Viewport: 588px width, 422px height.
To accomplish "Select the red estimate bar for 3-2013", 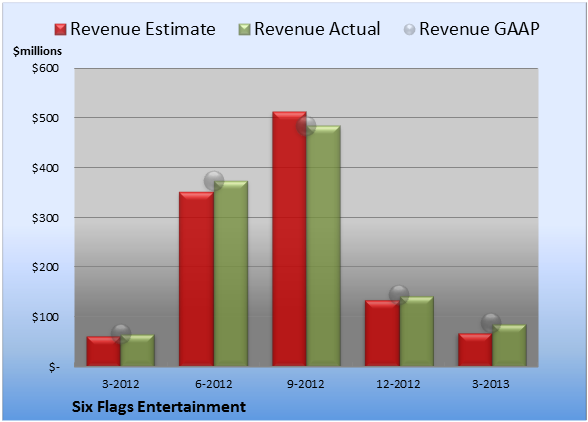I will 475,350.
